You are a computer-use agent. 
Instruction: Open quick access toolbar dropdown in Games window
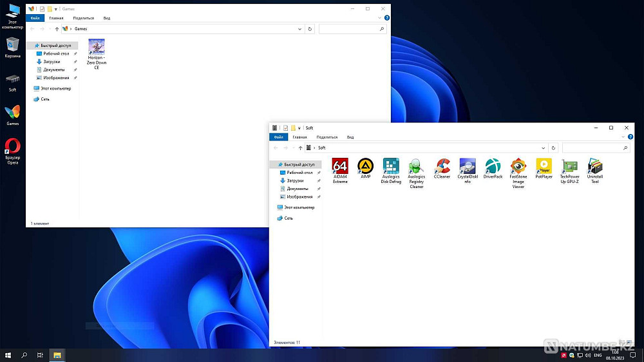coord(56,9)
